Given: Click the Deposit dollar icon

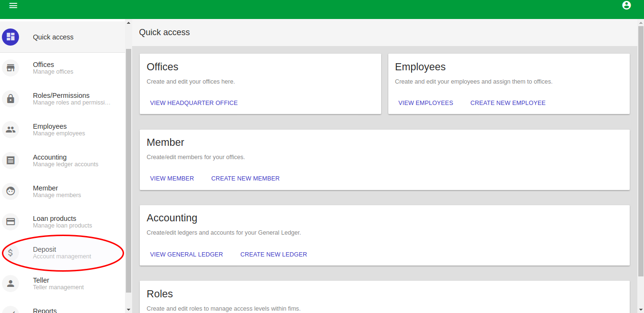Looking at the screenshot, I should [x=10, y=253].
